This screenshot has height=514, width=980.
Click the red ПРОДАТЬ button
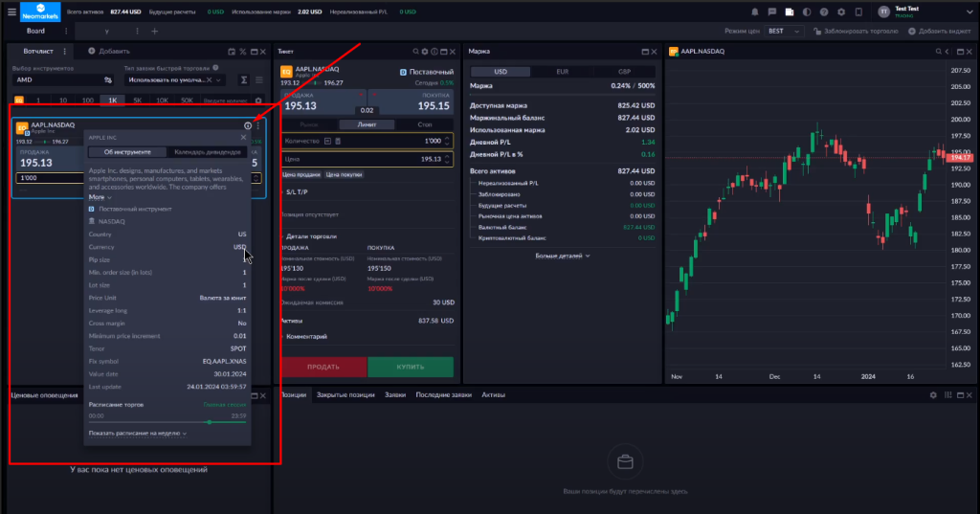coord(323,367)
